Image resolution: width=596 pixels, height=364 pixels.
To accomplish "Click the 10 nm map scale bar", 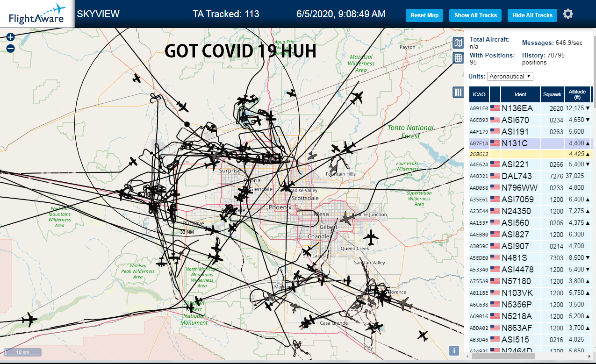I will click(x=22, y=352).
